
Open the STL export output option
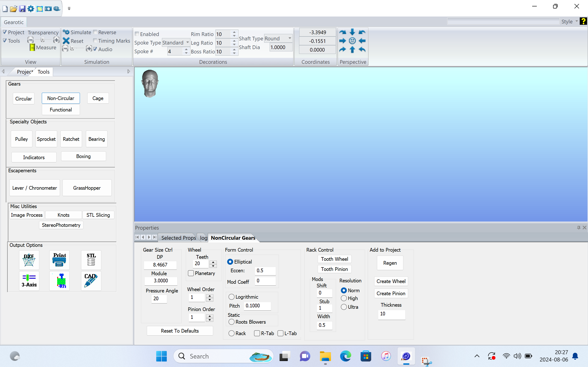point(91,260)
